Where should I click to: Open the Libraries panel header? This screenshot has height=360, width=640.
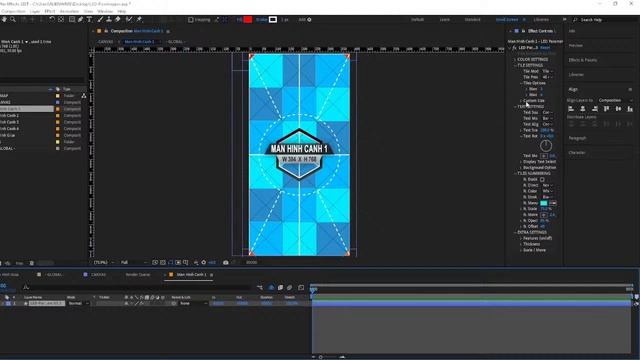coord(576,75)
